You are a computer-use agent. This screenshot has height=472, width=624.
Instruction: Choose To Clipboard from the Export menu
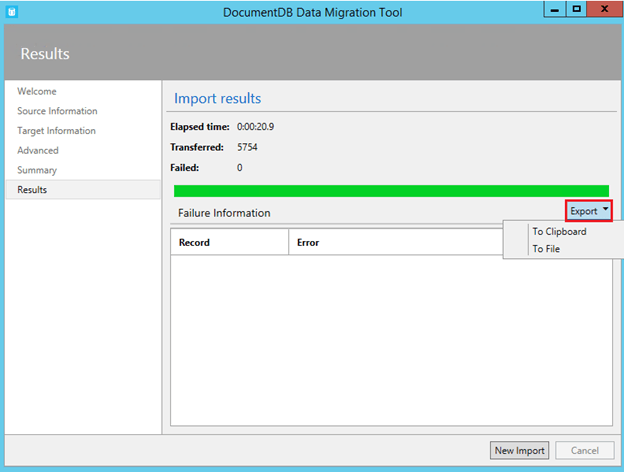click(559, 231)
